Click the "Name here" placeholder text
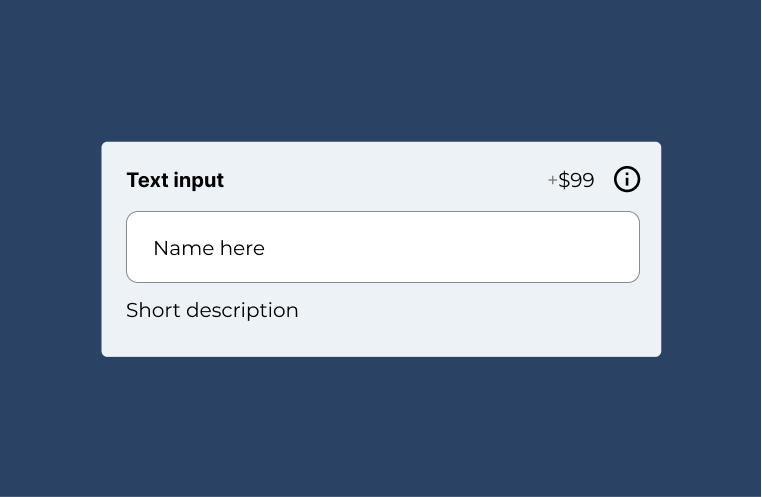Image resolution: width=762 pixels, height=497 pixels. [209, 248]
